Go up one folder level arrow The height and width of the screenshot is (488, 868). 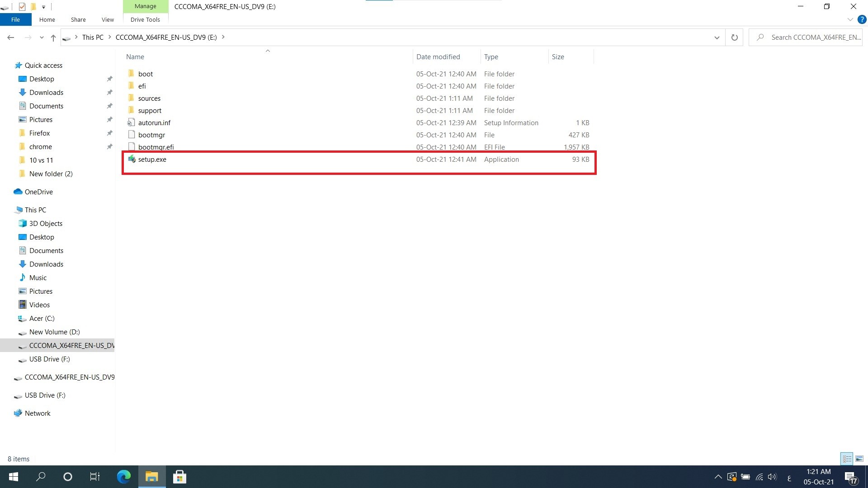53,38
